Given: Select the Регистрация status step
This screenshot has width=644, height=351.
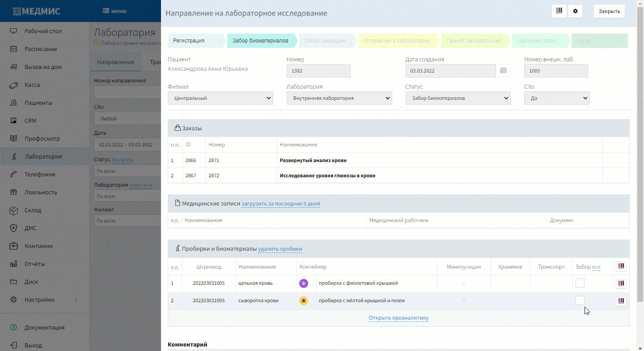Looking at the screenshot, I should point(195,41).
